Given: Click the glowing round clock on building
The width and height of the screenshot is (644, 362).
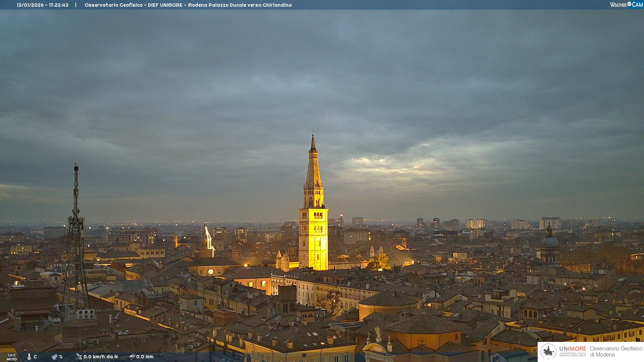Looking at the screenshot, I should click(x=211, y=271).
